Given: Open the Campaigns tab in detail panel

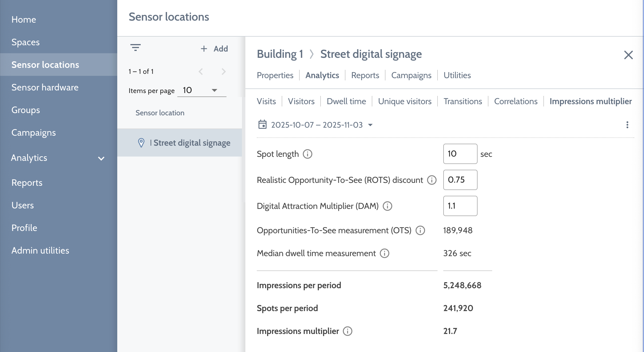Looking at the screenshot, I should (x=411, y=75).
